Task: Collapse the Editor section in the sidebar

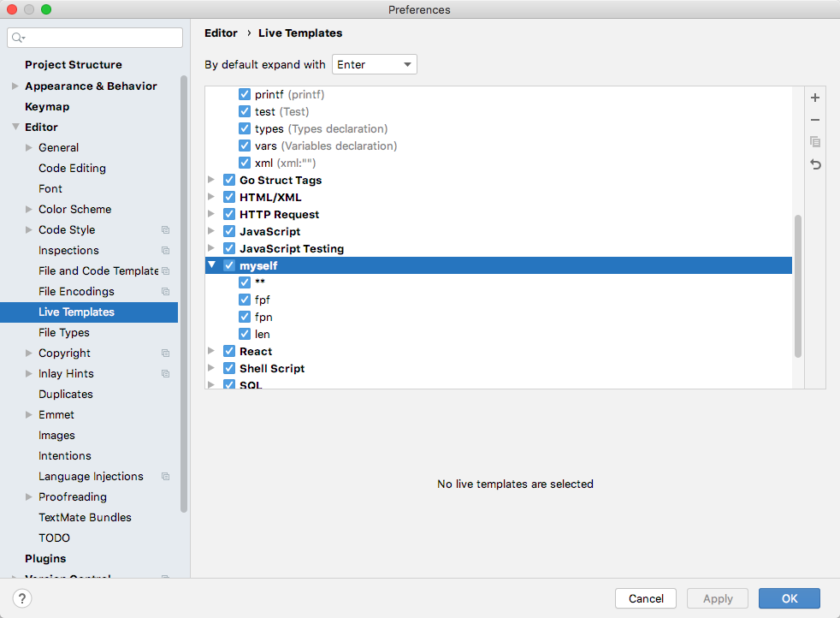Action: point(15,127)
